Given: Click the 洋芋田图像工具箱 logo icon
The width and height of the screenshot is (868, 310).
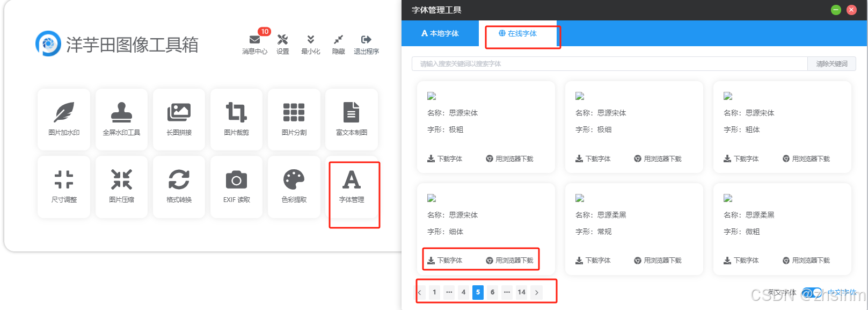Looking at the screenshot, I should (48, 44).
